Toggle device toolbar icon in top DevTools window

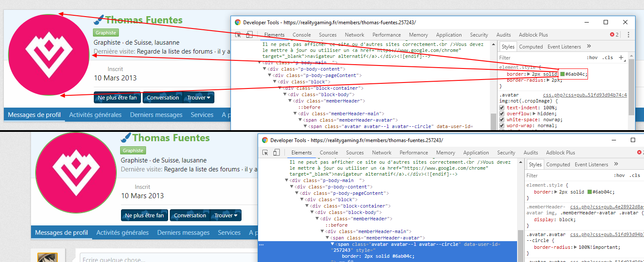tap(249, 34)
